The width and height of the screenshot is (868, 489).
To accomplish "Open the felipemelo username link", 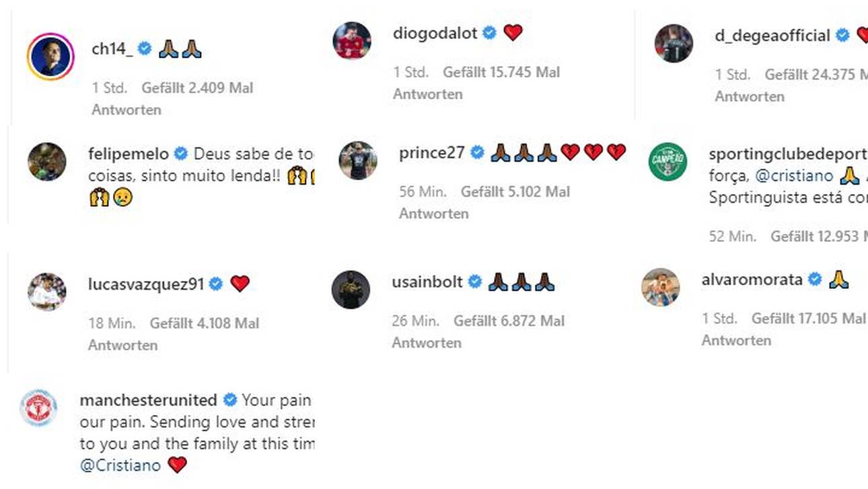I will (128, 154).
